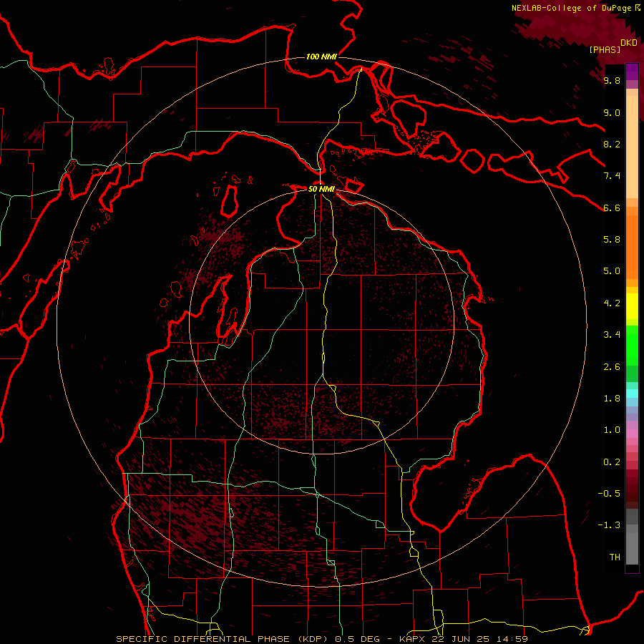Screen dimensions: 644x644
Task: Click the 0.2 scale value
Action: [612, 462]
